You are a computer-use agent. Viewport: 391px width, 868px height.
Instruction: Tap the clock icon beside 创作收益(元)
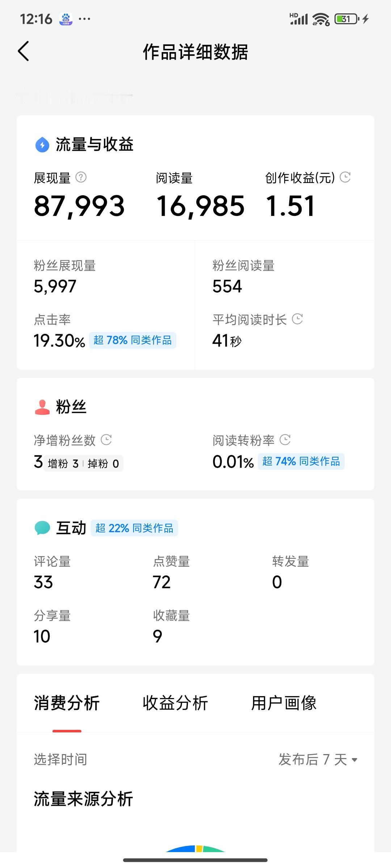(x=345, y=177)
